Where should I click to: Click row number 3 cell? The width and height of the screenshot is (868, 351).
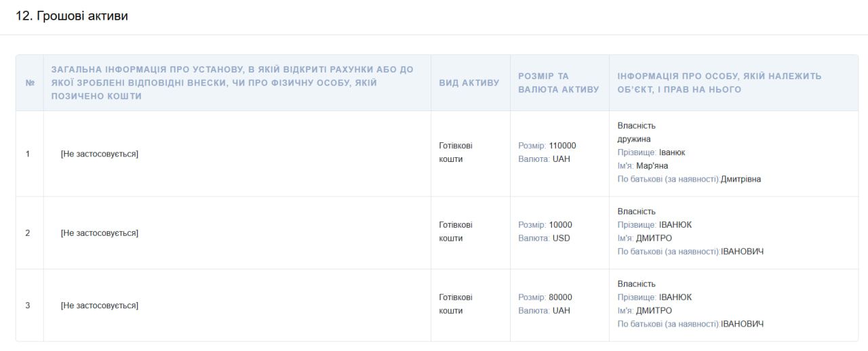click(x=28, y=306)
